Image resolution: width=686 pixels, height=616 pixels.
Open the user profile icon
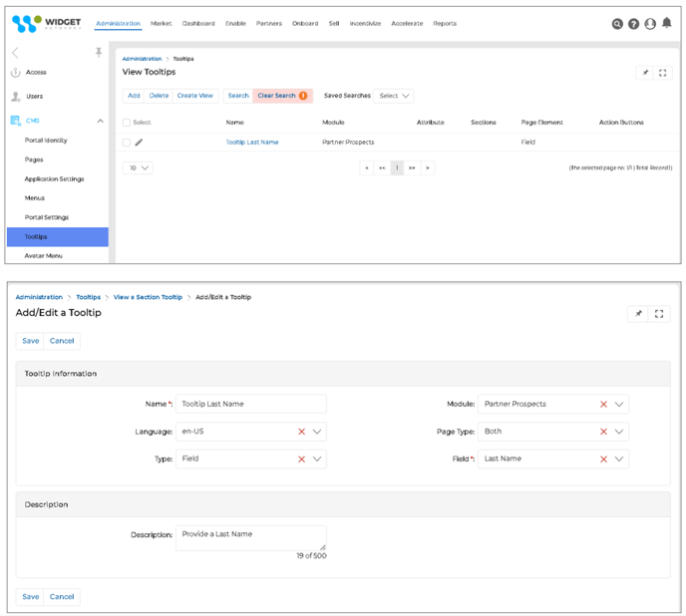coord(650,24)
